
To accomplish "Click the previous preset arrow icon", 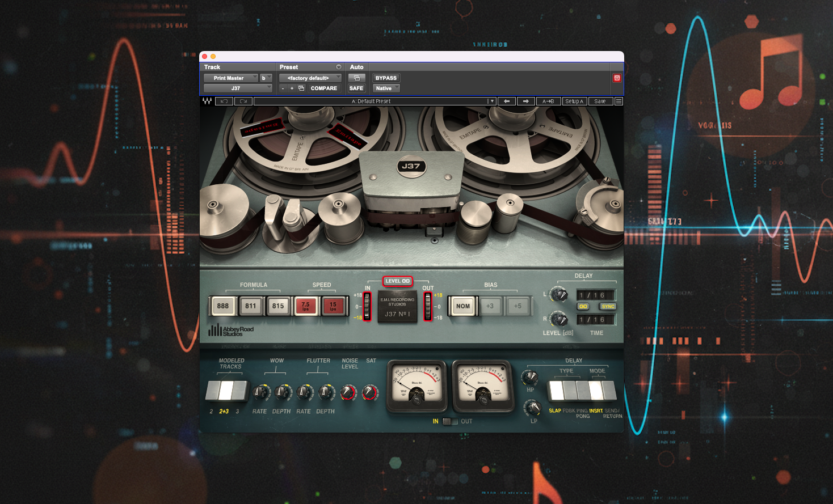I will [506, 101].
